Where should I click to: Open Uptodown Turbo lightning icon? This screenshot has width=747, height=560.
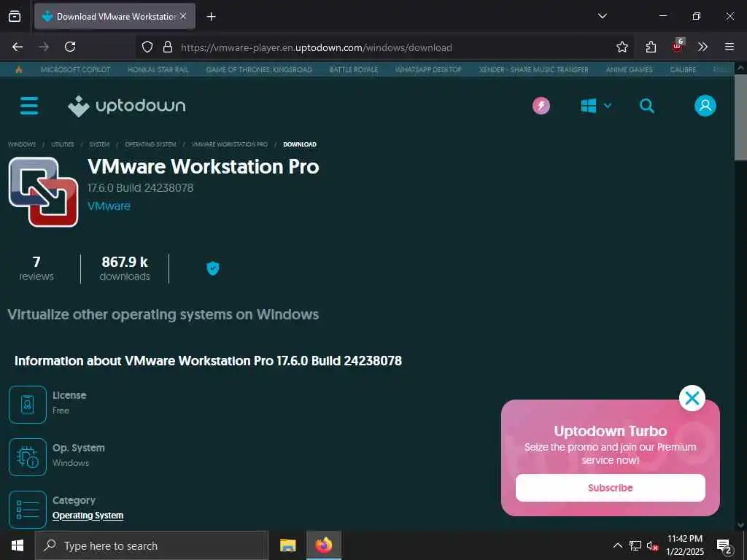click(x=541, y=106)
